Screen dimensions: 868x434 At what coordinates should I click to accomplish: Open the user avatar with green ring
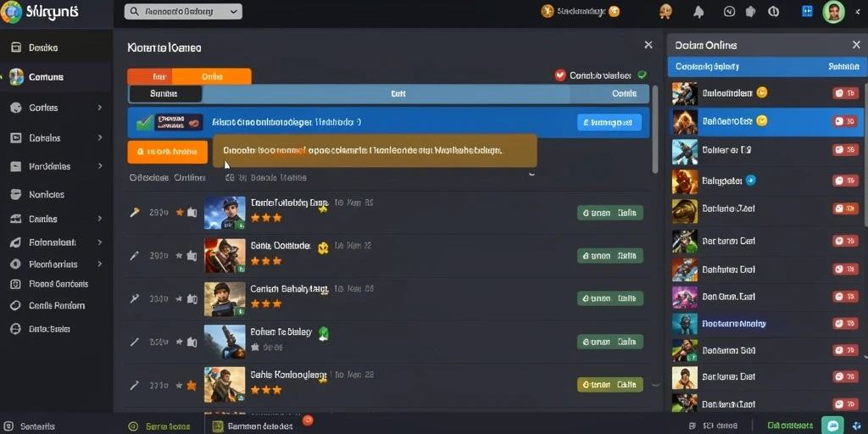[834, 12]
